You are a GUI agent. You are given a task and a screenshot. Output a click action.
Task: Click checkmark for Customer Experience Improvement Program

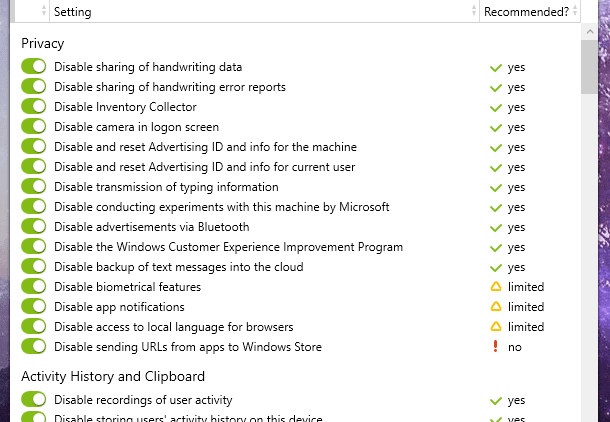[495, 247]
